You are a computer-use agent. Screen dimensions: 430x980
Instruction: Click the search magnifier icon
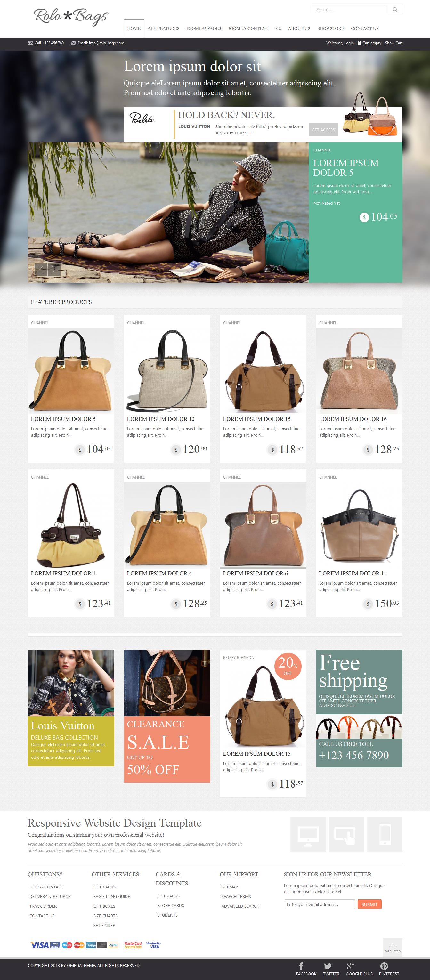pyautogui.click(x=395, y=10)
